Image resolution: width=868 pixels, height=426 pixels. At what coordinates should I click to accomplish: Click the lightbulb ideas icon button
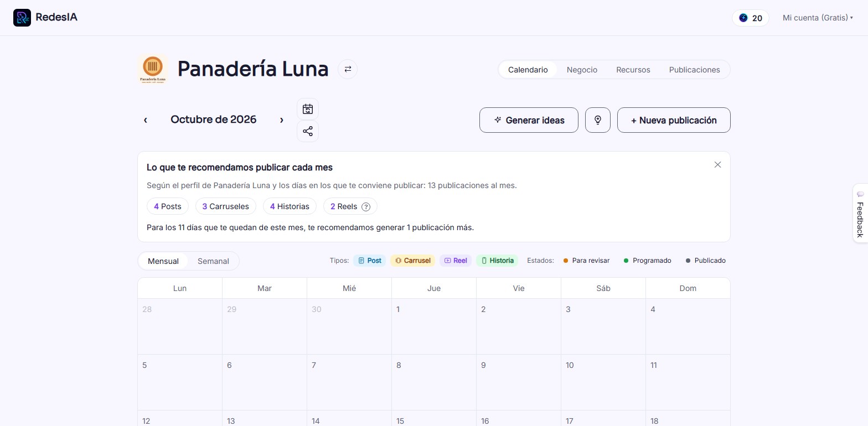point(598,120)
